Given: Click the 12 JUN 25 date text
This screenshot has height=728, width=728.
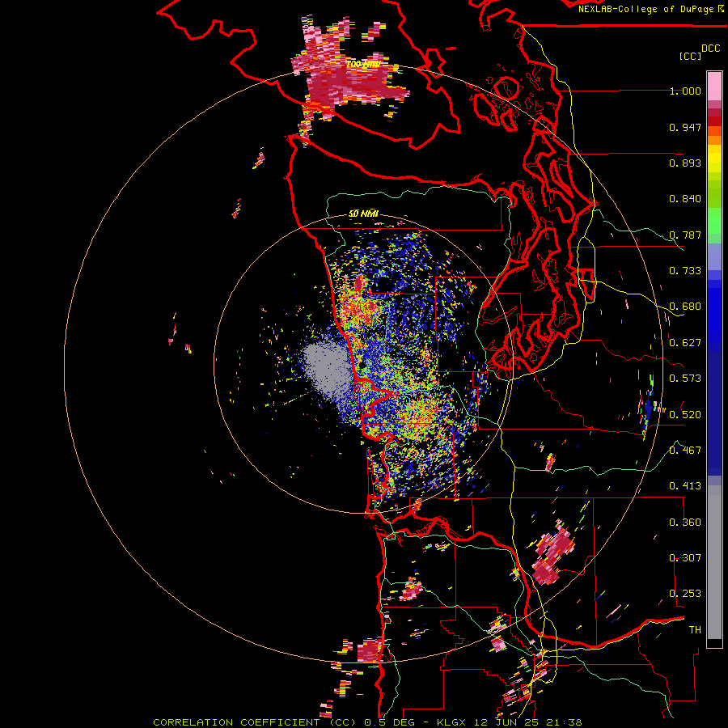Looking at the screenshot, I should pyautogui.click(x=506, y=722).
